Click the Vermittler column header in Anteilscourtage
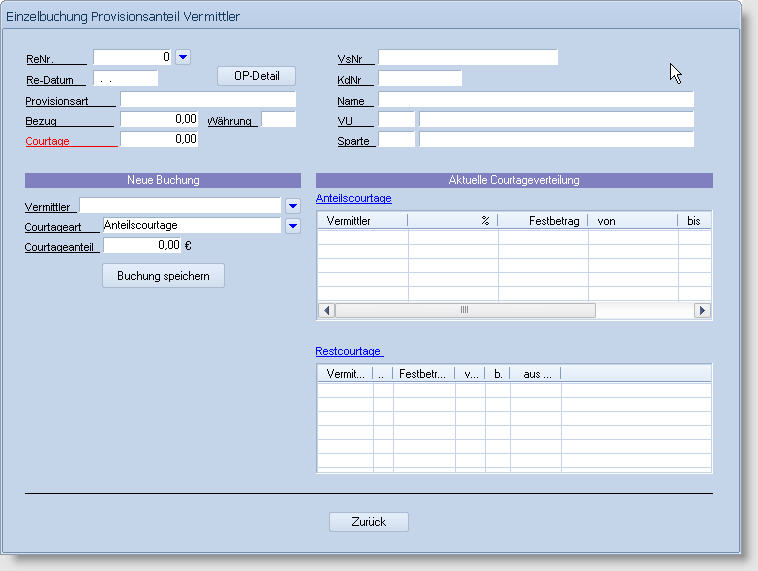The height and width of the screenshot is (571, 758). coord(362,221)
